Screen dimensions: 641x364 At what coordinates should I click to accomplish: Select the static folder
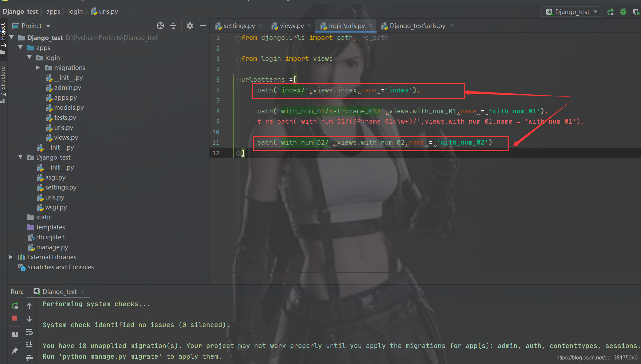[x=44, y=217]
